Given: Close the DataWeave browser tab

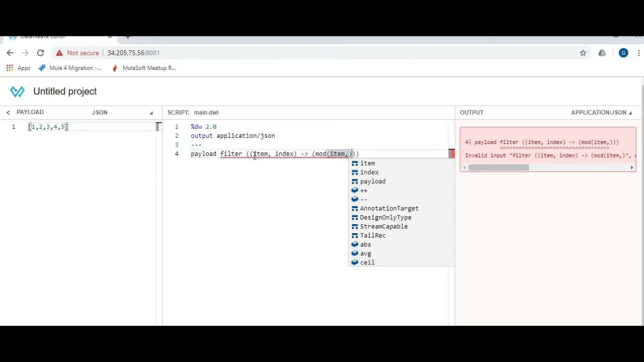Looking at the screenshot, I should click(110, 37).
